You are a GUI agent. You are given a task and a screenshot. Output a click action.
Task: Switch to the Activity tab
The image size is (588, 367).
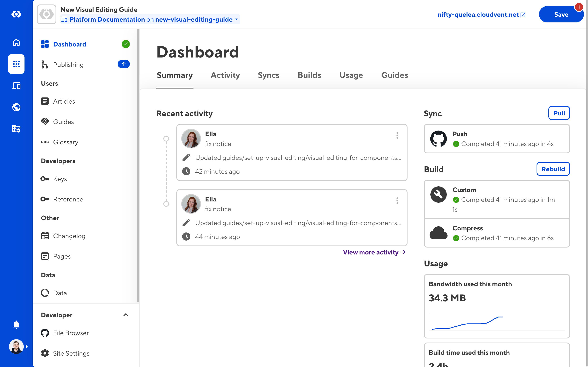pyautogui.click(x=225, y=75)
